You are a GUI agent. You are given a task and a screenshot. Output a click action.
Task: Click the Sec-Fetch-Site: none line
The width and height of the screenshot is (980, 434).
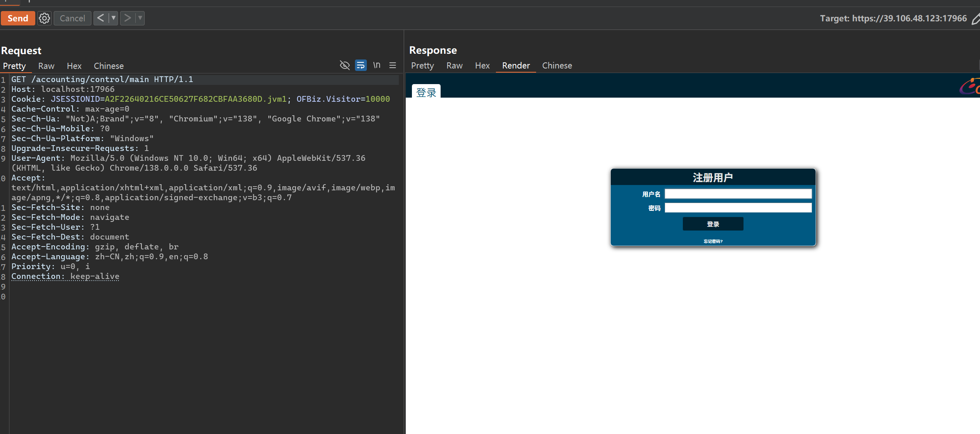click(60, 207)
